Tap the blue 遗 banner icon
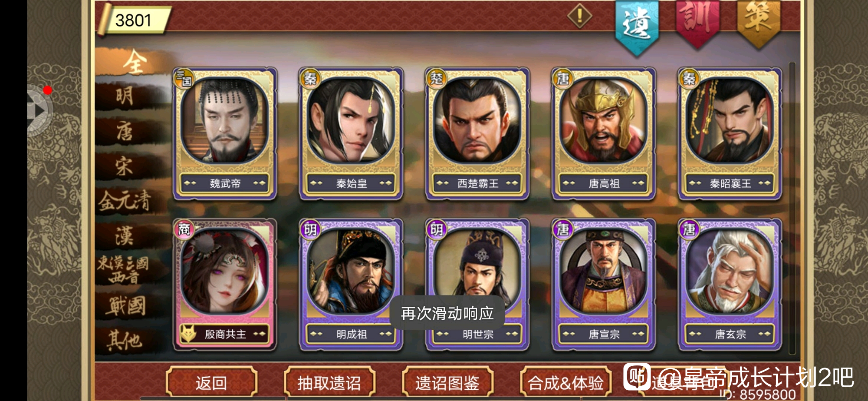The height and width of the screenshot is (401, 868). pyautogui.click(x=637, y=27)
